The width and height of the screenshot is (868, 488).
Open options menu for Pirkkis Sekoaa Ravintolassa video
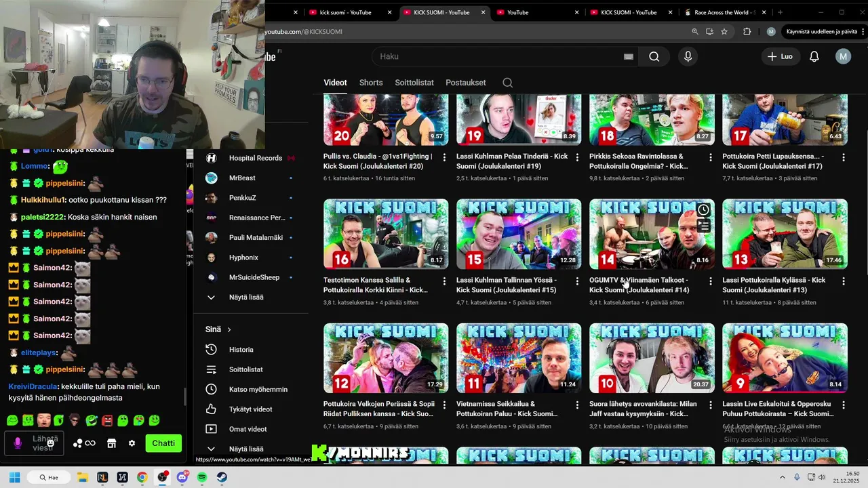click(711, 157)
